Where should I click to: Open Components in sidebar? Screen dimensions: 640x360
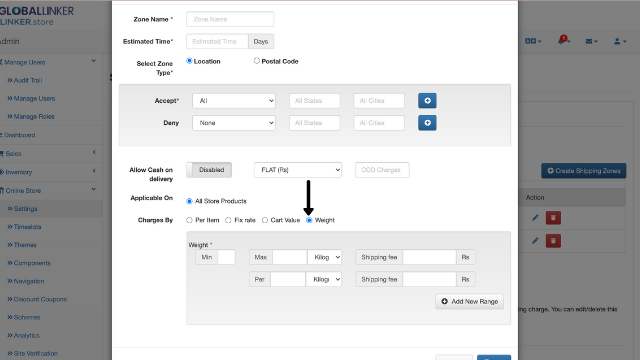(29, 263)
